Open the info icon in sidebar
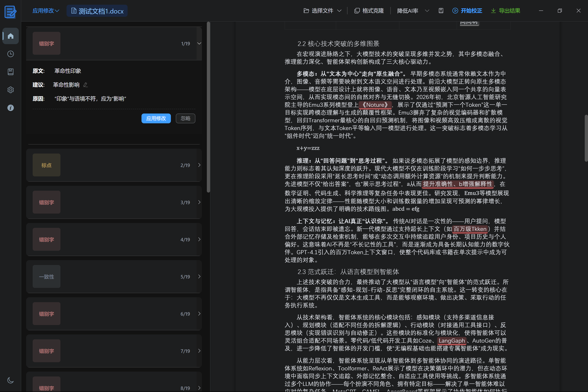The width and height of the screenshot is (588, 392). 10,108
